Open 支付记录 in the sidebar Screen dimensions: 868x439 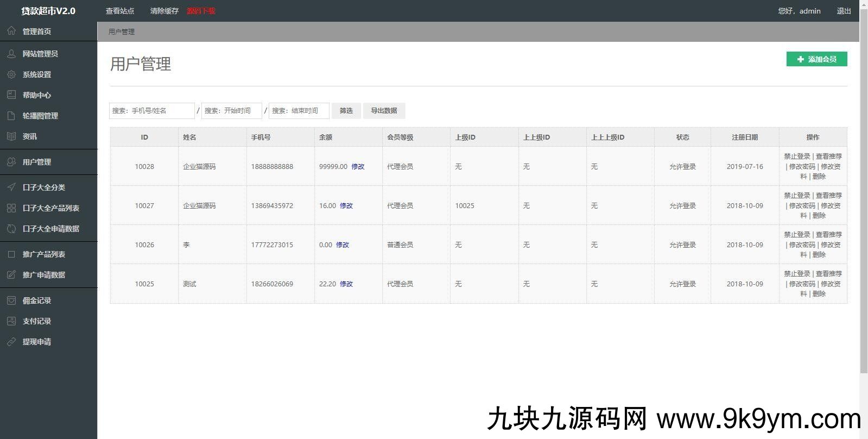36,321
